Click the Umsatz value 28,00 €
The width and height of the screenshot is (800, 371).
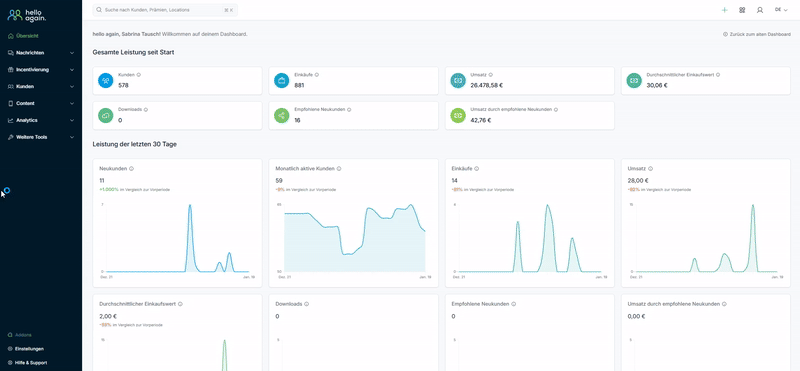click(638, 181)
